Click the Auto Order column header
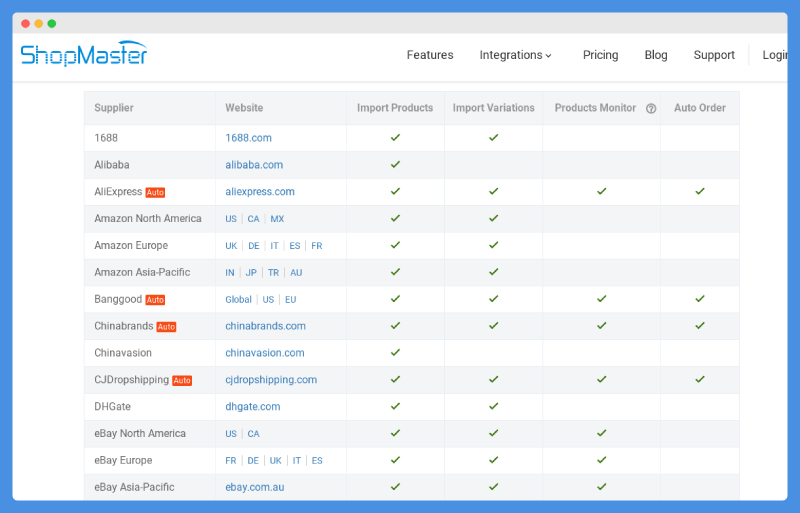800x513 pixels. 699,108
